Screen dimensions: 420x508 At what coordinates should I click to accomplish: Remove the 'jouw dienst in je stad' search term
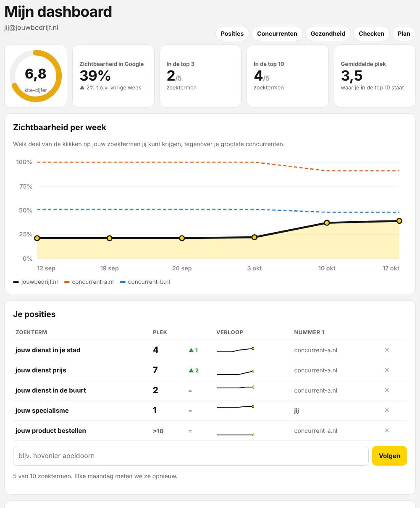pyautogui.click(x=387, y=350)
